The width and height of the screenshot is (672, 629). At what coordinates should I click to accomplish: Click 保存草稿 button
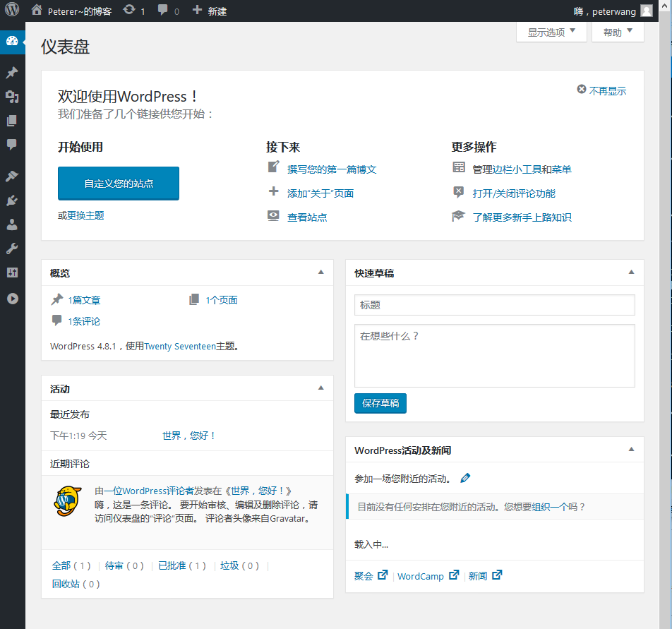[380, 403]
